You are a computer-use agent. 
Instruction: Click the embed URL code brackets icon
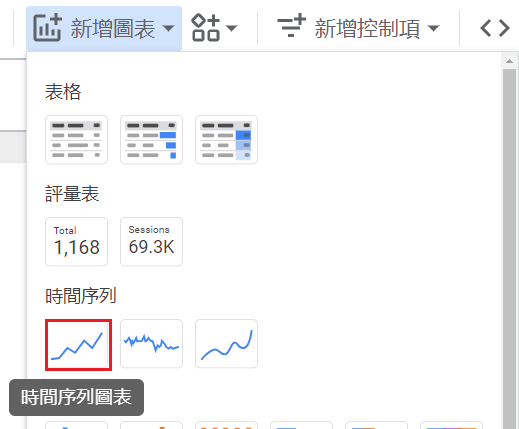coord(495,28)
